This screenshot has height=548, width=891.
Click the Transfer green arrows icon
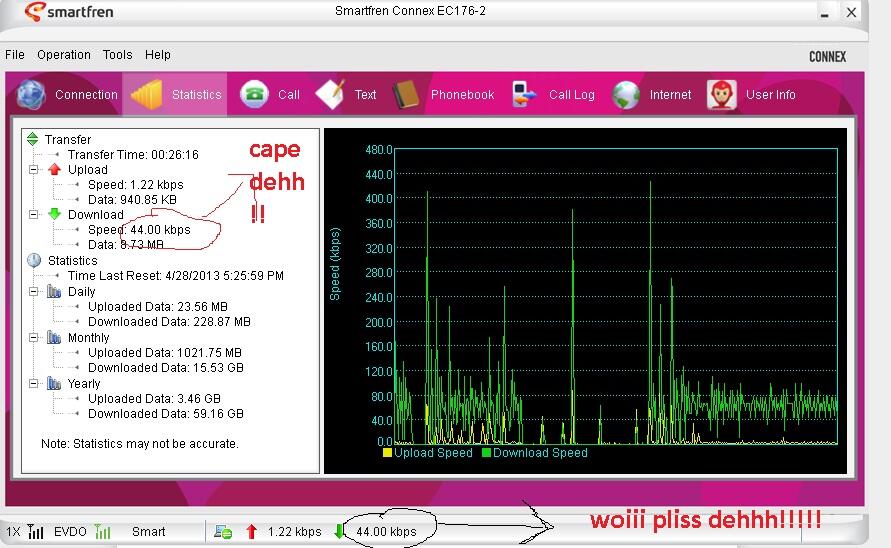[x=32, y=139]
